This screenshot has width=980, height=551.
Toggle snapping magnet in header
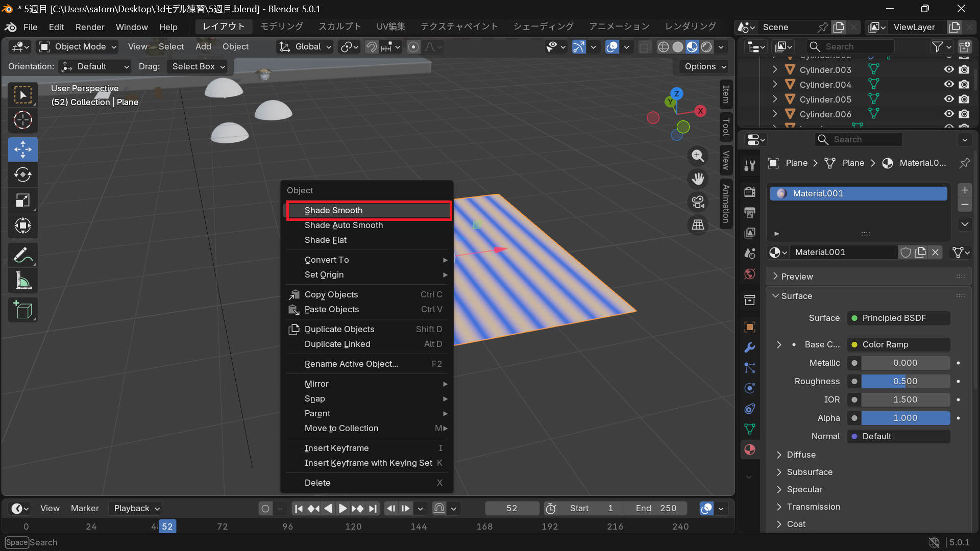pyautogui.click(x=372, y=47)
